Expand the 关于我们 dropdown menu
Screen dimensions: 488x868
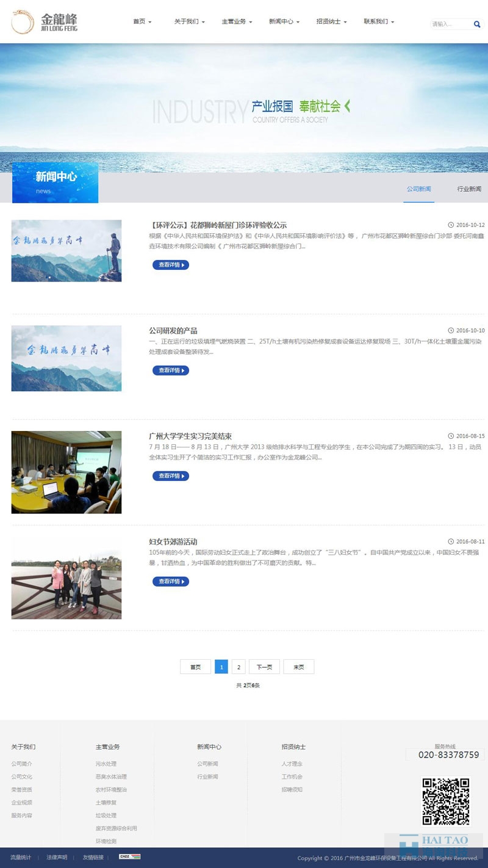[189, 21]
